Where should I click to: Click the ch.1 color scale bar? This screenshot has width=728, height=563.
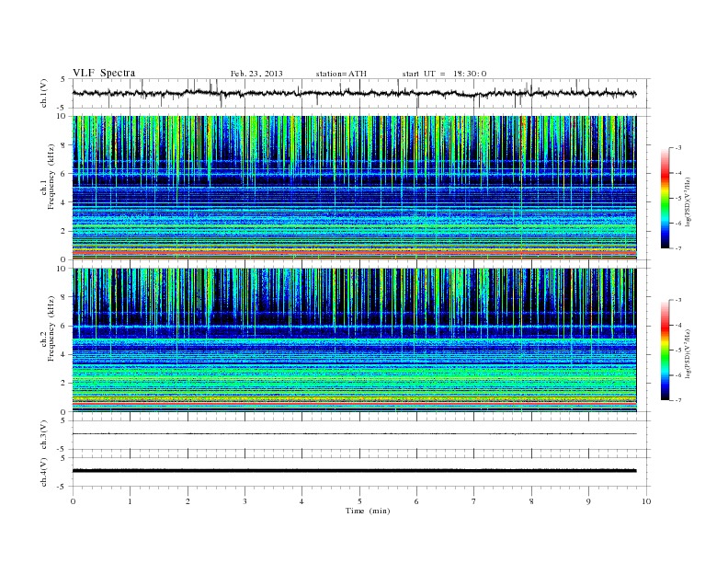(x=665, y=199)
